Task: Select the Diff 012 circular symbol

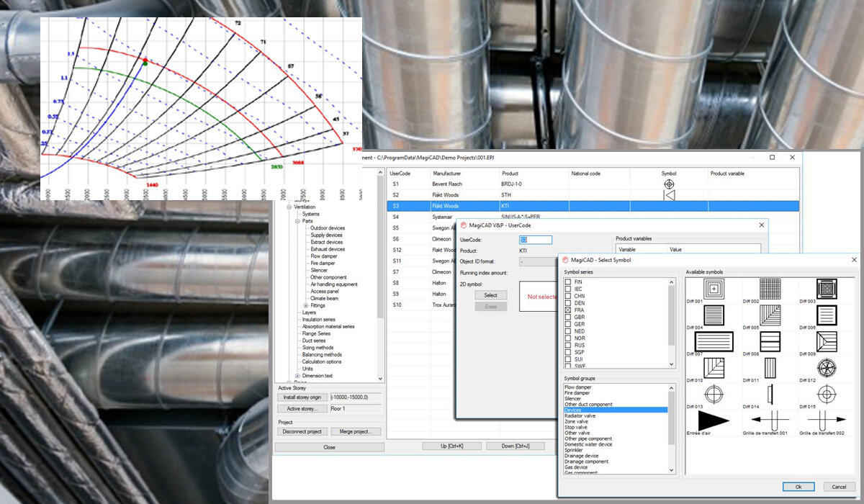Action: pyautogui.click(x=826, y=367)
